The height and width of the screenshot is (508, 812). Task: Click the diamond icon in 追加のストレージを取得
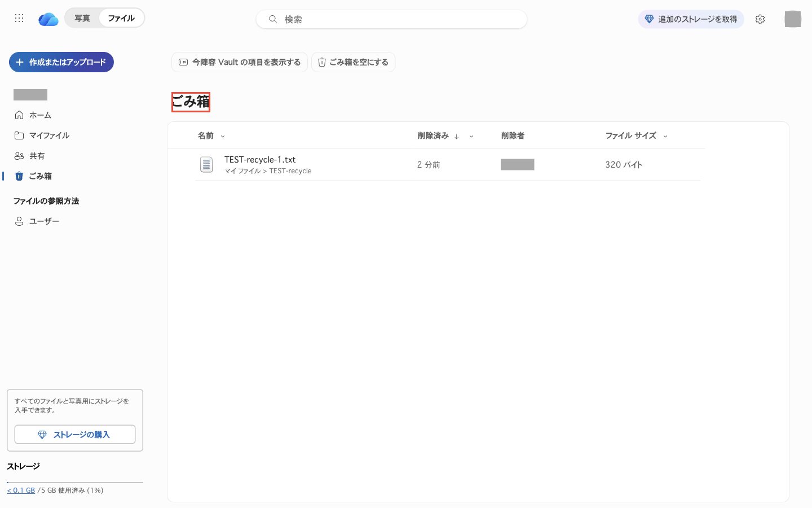point(649,19)
